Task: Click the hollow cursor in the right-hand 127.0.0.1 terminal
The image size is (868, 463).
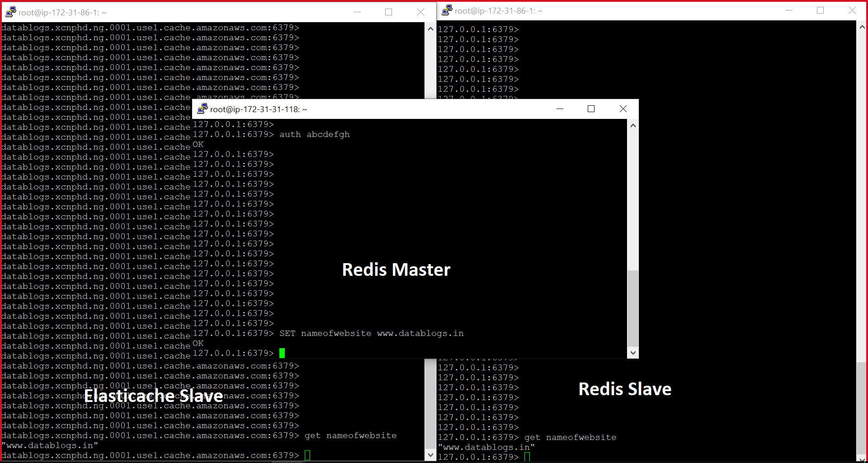Action: coord(527,457)
